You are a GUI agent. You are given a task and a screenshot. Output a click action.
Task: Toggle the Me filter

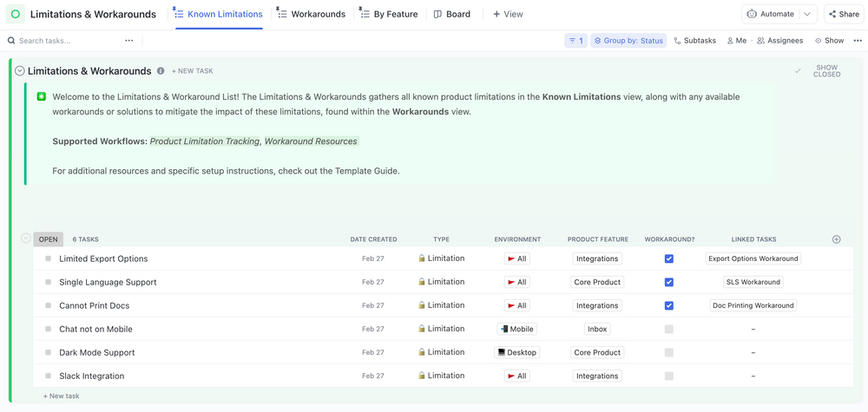(737, 41)
